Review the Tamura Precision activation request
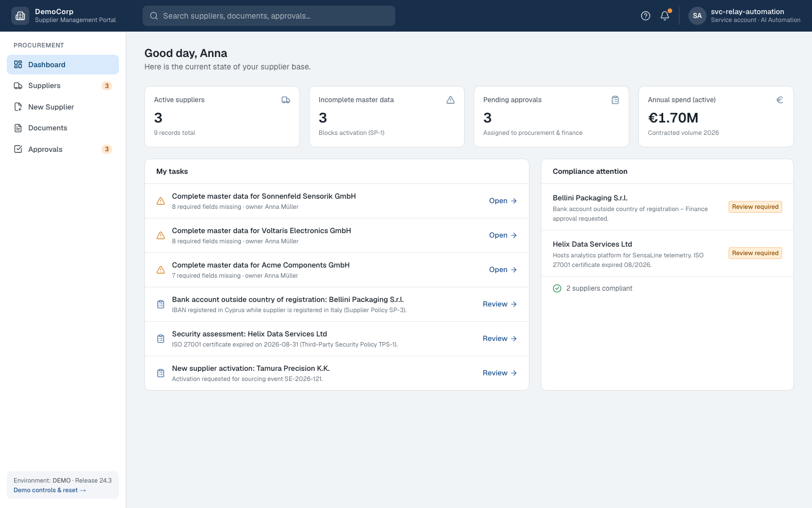Screen dimensions: 812x508 (500, 373)
